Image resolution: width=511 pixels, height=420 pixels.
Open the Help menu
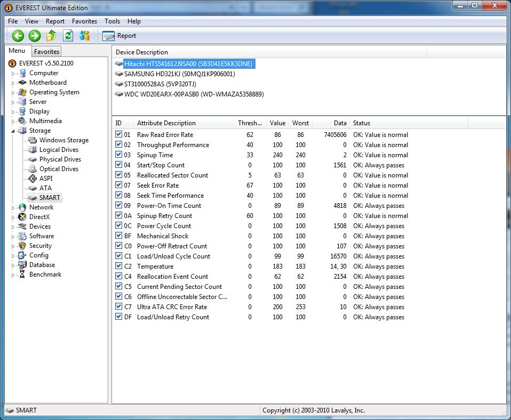(x=134, y=21)
